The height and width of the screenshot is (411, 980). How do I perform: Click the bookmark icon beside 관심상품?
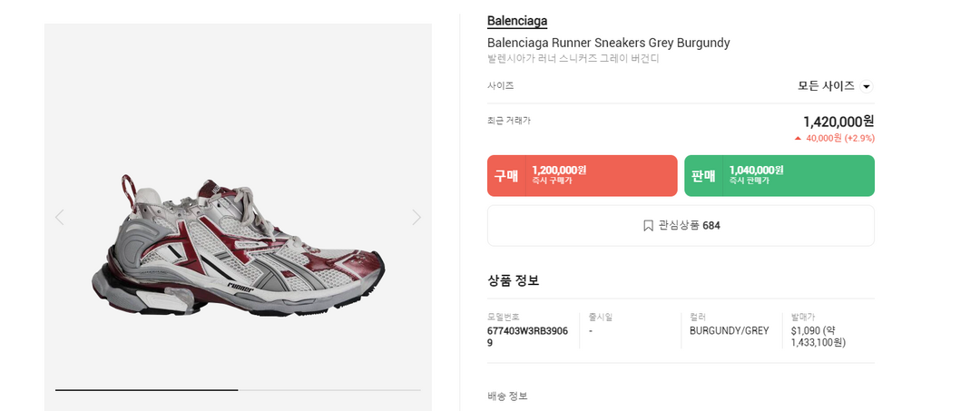[648, 225]
